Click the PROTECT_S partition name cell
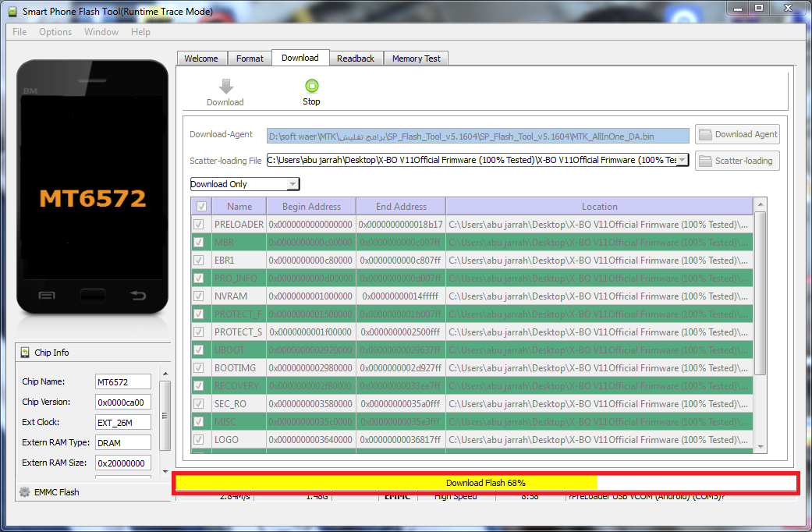 click(x=239, y=332)
